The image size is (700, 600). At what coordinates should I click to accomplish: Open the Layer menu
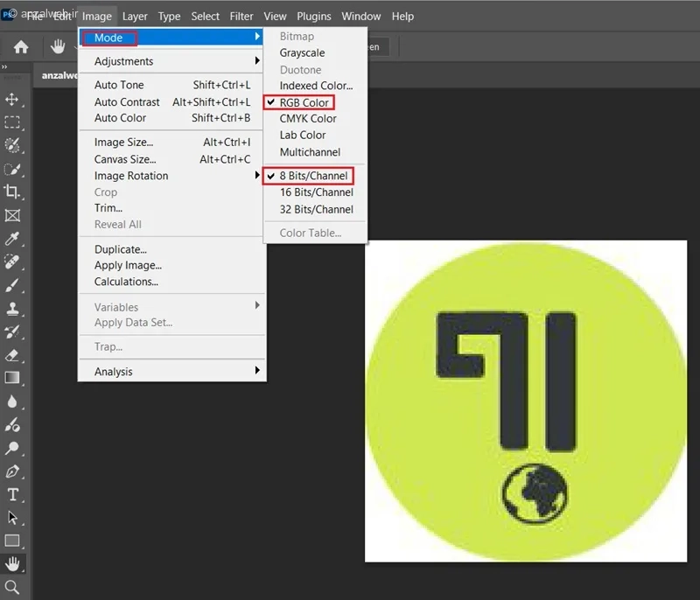coord(135,17)
